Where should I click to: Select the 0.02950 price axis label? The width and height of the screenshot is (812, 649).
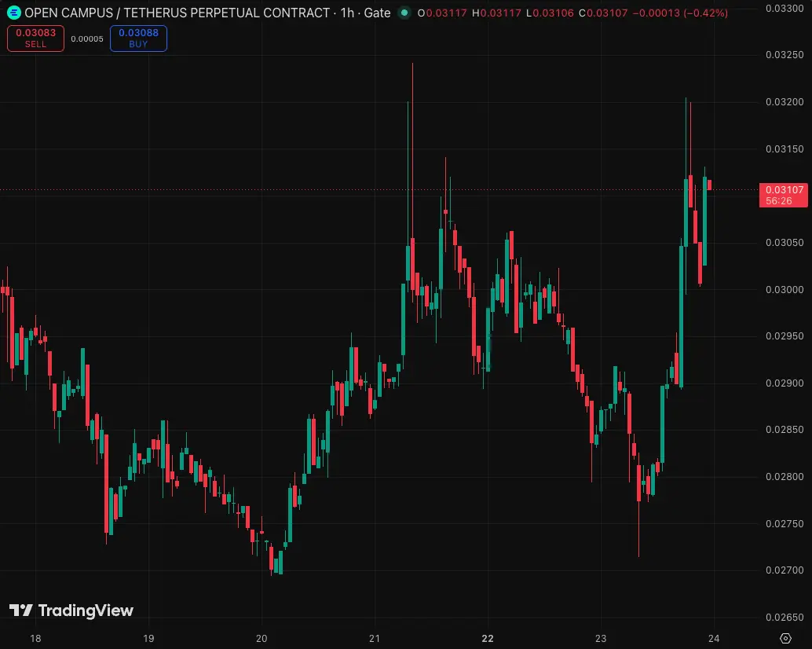point(784,336)
